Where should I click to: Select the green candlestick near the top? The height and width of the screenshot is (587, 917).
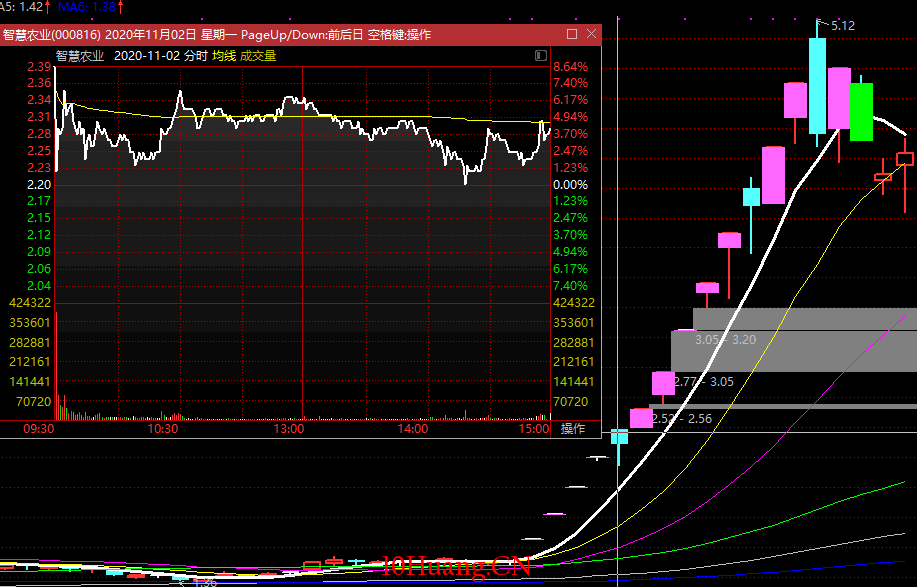coord(861,111)
